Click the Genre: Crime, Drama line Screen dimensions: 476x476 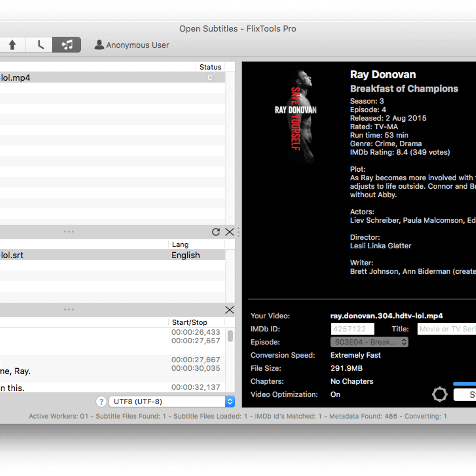(386, 144)
